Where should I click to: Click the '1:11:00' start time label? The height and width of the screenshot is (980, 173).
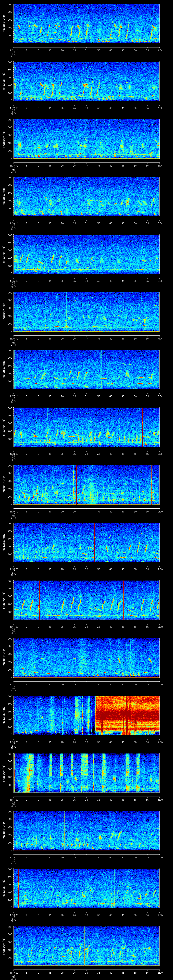tap(14, 627)
